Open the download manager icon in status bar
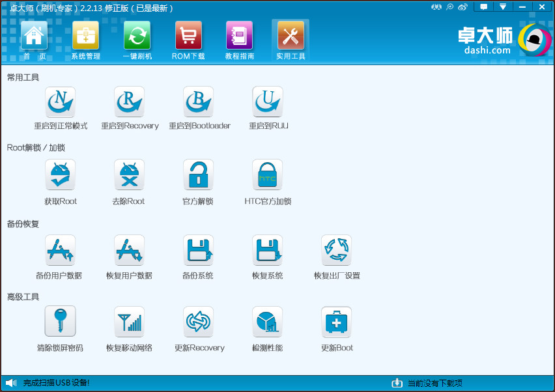 pyautogui.click(x=397, y=383)
